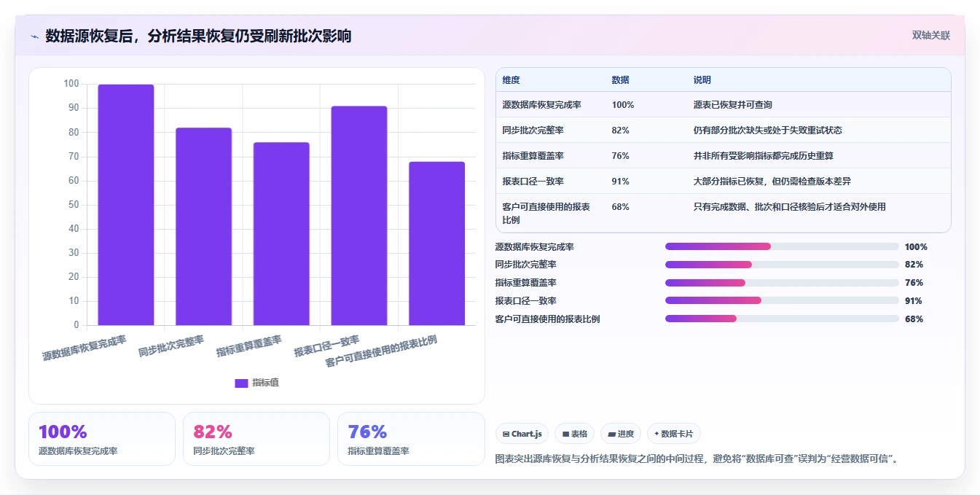
Task: Select the 数据卡片 chip
Action: coord(674,434)
